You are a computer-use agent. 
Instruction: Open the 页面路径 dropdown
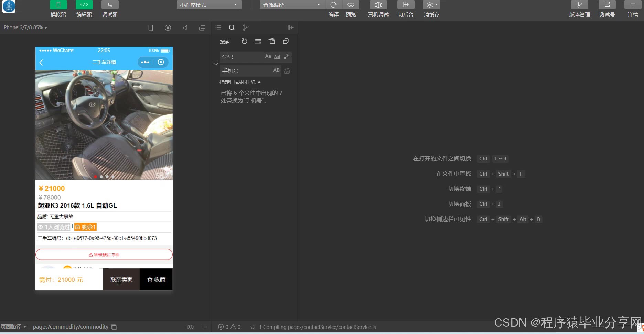tap(13, 327)
